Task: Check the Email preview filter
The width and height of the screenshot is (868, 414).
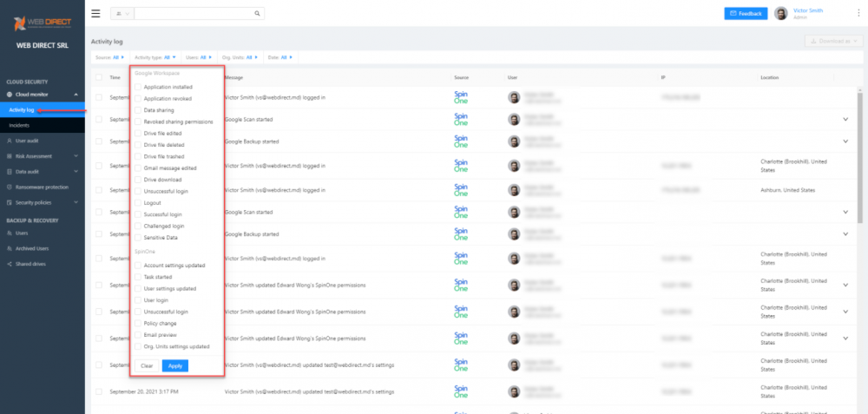Action: point(138,335)
